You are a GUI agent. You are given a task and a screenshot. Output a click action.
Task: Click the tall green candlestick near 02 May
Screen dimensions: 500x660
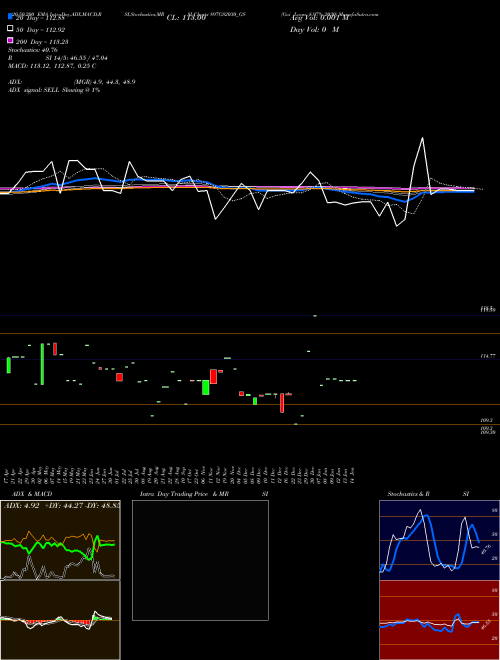click(42, 364)
